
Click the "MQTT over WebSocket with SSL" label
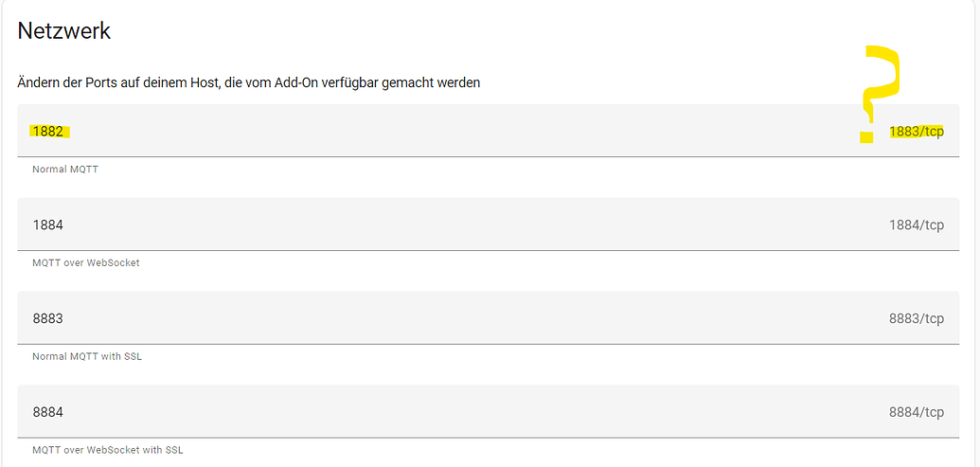click(x=108, y=450)
